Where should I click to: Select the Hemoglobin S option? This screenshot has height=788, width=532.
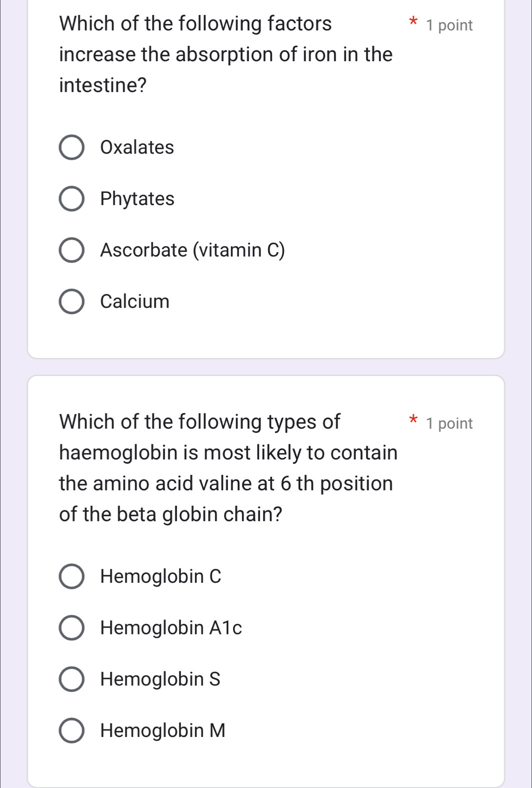[72, 679]
